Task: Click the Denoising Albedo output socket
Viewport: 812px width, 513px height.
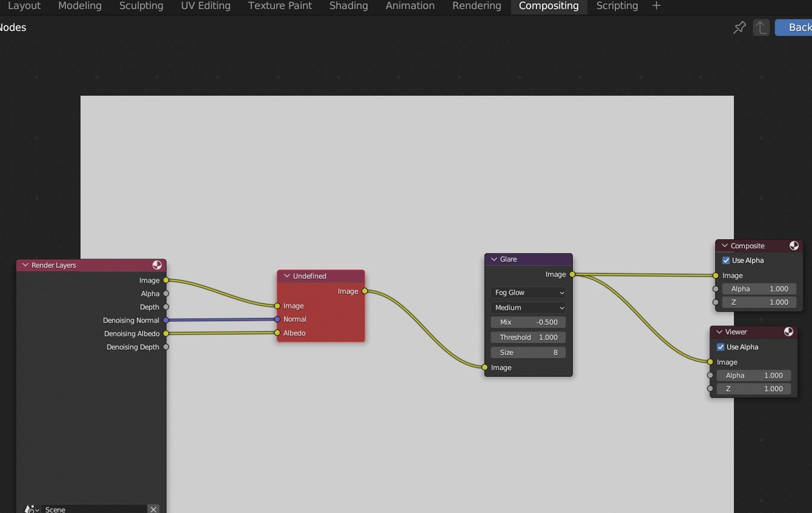Action: (x=166, y=333)
